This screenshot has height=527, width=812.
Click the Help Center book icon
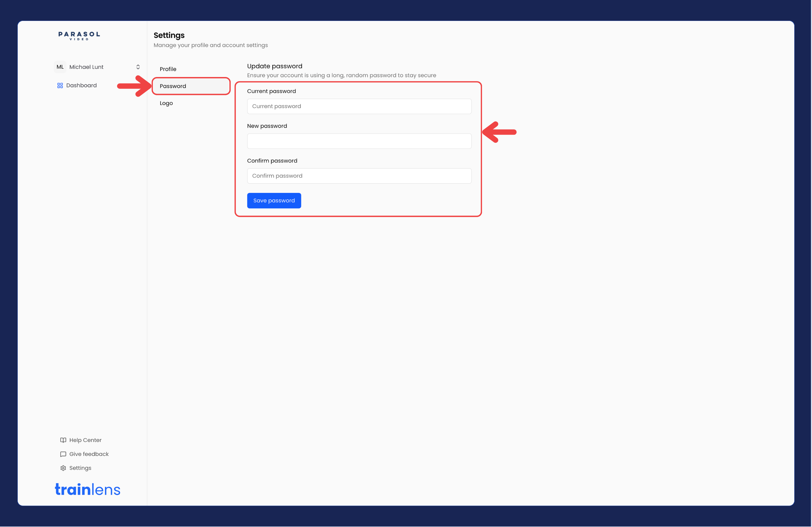pyautogui.click(x=63, y=440)
